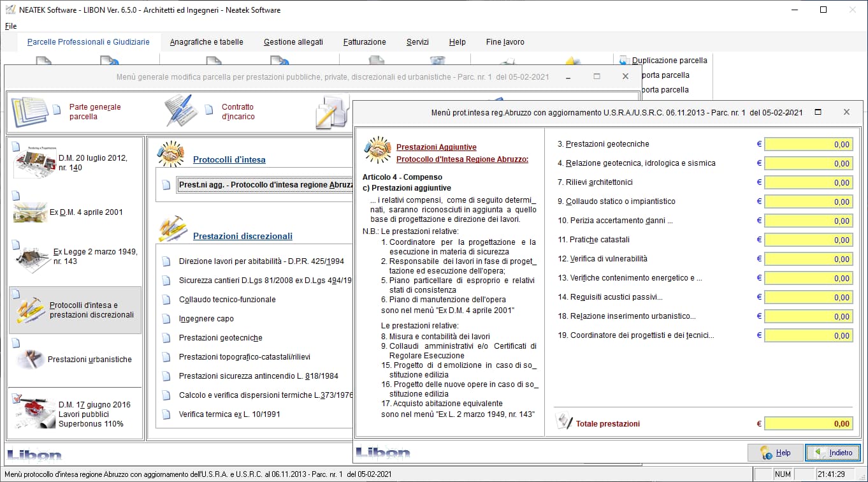Close Menù generale modifica parcella window
The width and height of the screenshot is (868, 482).
625,76
